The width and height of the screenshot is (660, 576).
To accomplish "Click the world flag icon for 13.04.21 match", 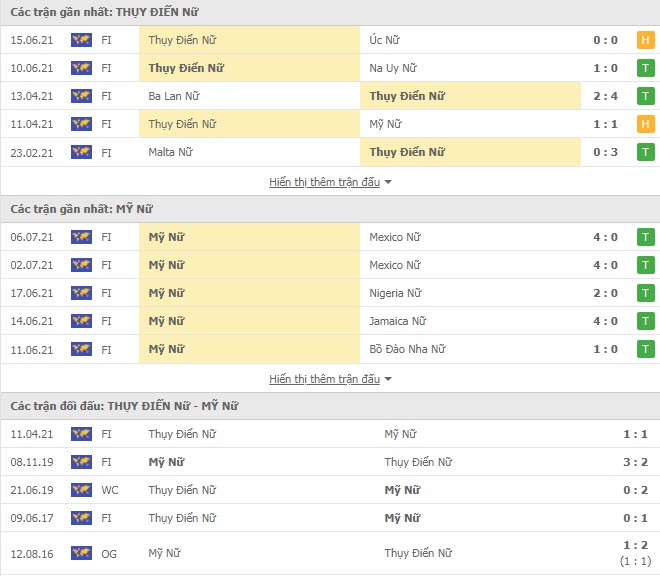I will click(81, 96).
